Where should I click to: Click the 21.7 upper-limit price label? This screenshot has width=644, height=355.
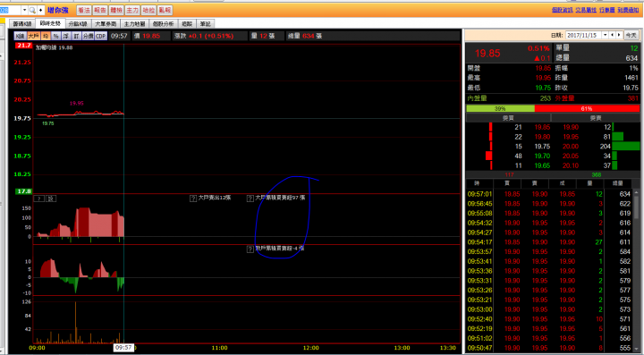23,46
